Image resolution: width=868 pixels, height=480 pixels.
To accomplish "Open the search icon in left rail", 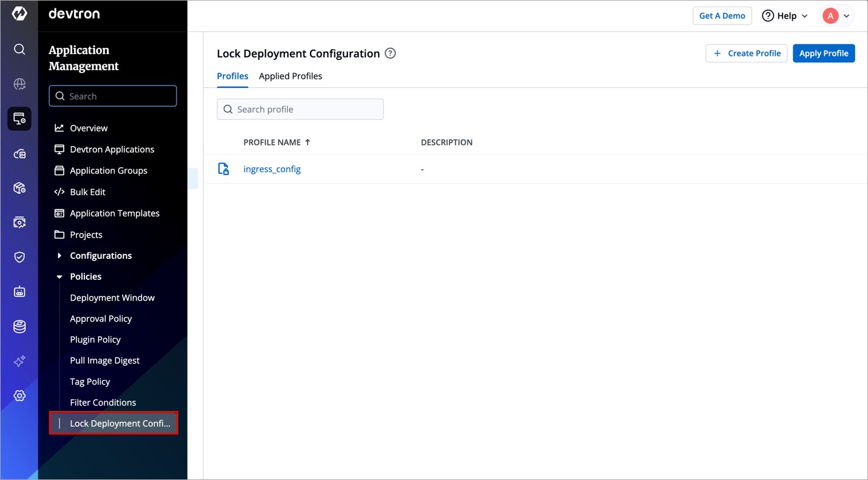I will point(19,49).
